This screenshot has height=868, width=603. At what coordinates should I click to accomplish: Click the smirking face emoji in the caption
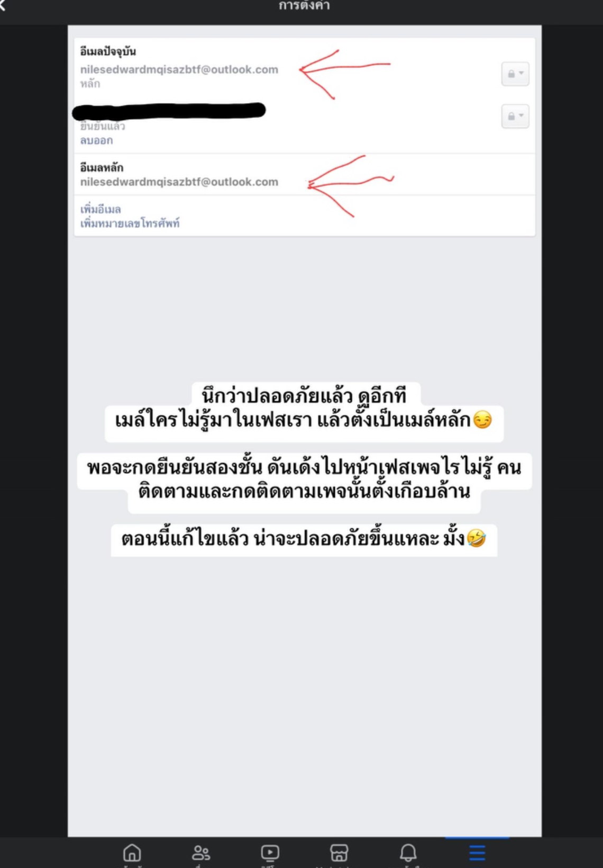point(482,420)
